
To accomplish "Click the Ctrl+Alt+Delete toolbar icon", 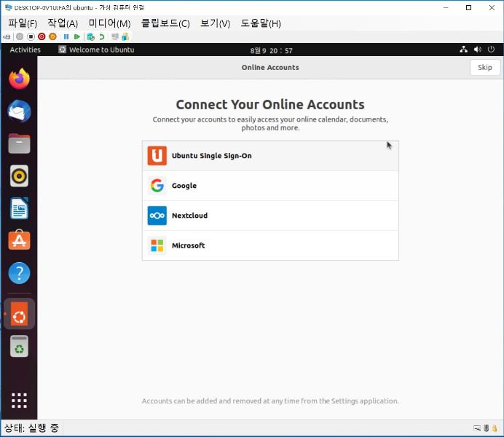I will pyautogui.click(x=7, y=36).
